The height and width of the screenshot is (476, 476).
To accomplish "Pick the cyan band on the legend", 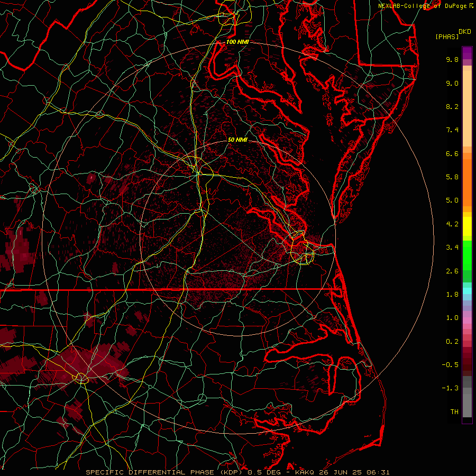I will click(x=467, y=291).
